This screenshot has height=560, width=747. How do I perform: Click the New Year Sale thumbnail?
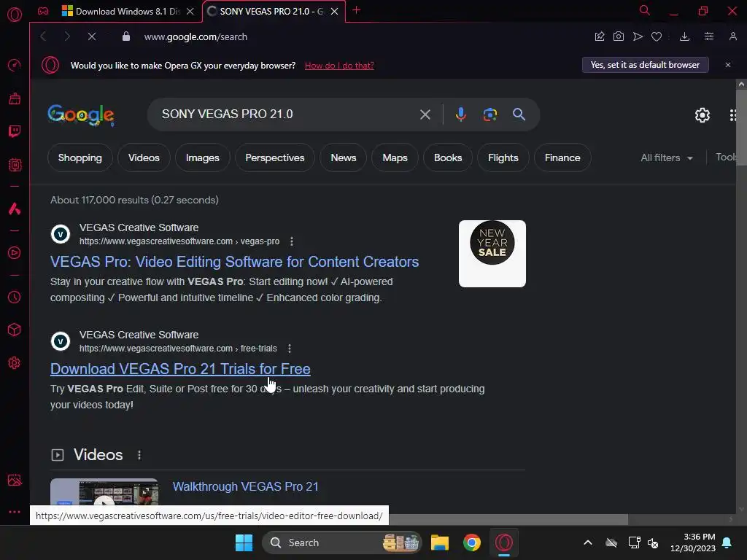point(492,253)
